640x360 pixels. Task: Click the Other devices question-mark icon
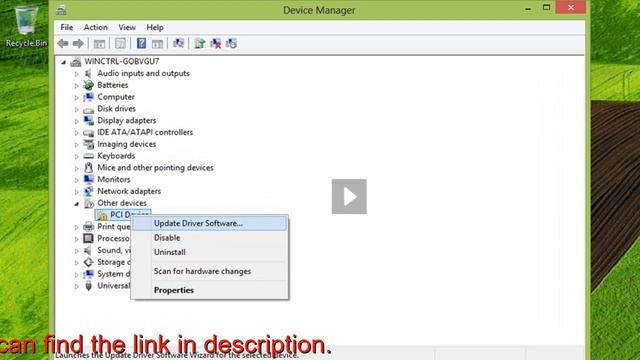(88, 203)
